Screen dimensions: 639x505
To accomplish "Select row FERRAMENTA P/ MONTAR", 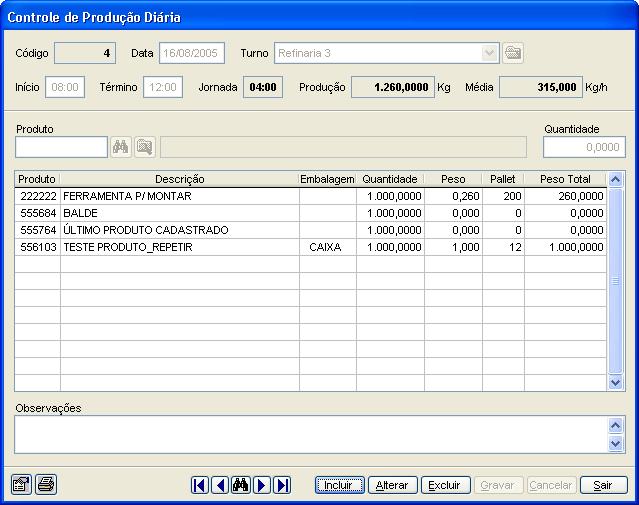I will click(x=311, y=196).
